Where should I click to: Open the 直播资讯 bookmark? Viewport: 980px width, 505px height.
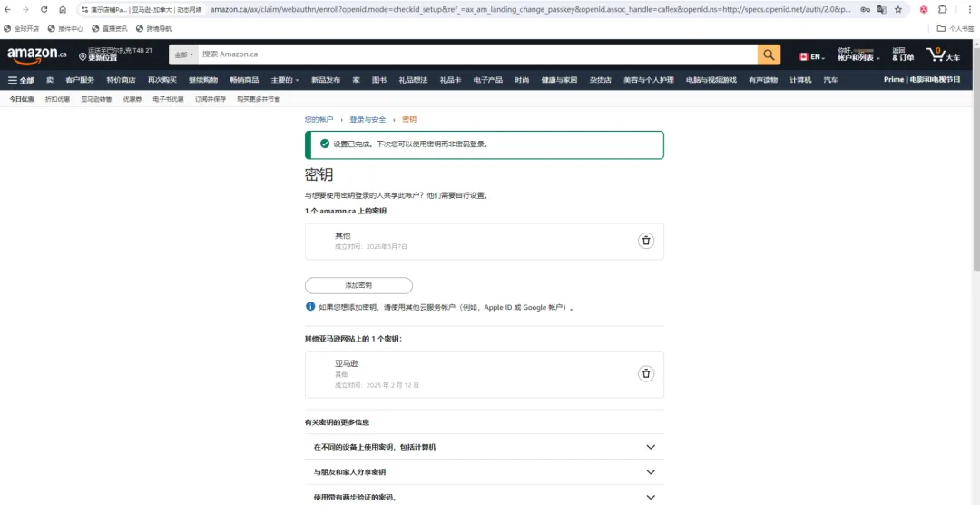point(110,28)
